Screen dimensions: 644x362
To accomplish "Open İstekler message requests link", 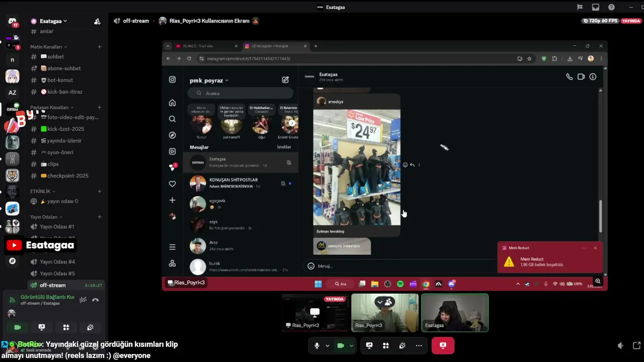I will pyautogui.click(x=284, y=147).
